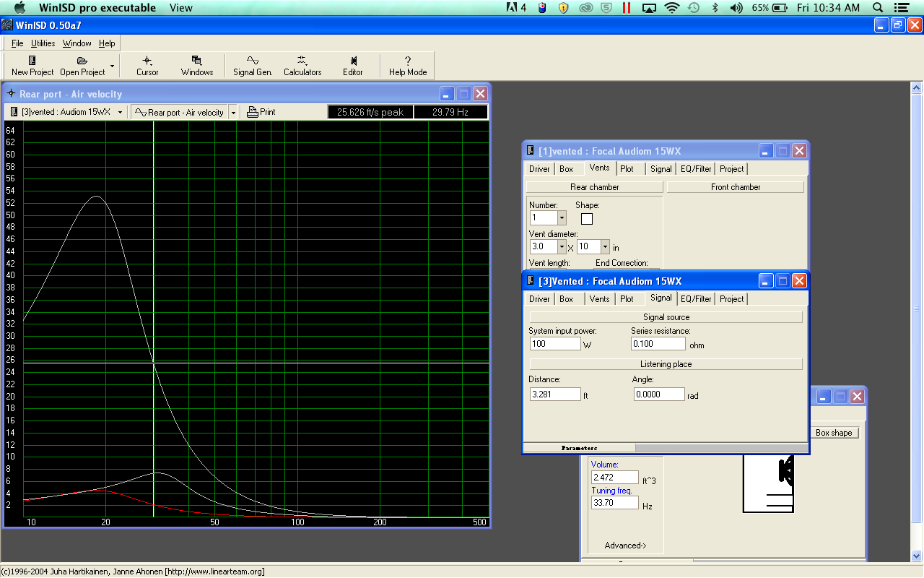Click the volume icon in menu bar
924x578 pixels.
(736, 8)
